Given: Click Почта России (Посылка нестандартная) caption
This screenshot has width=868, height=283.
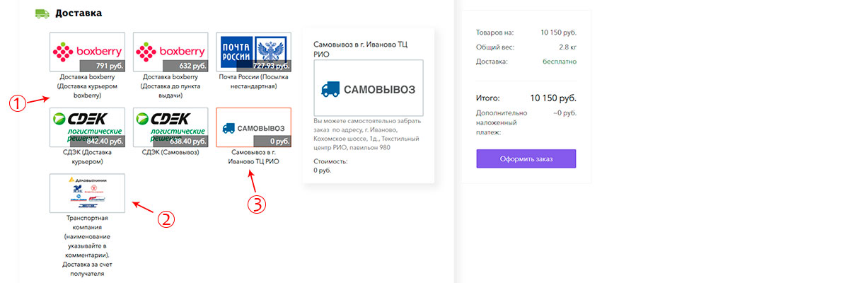Looking at the screenshot, I should pyautogui.click(x=253, y=81).
